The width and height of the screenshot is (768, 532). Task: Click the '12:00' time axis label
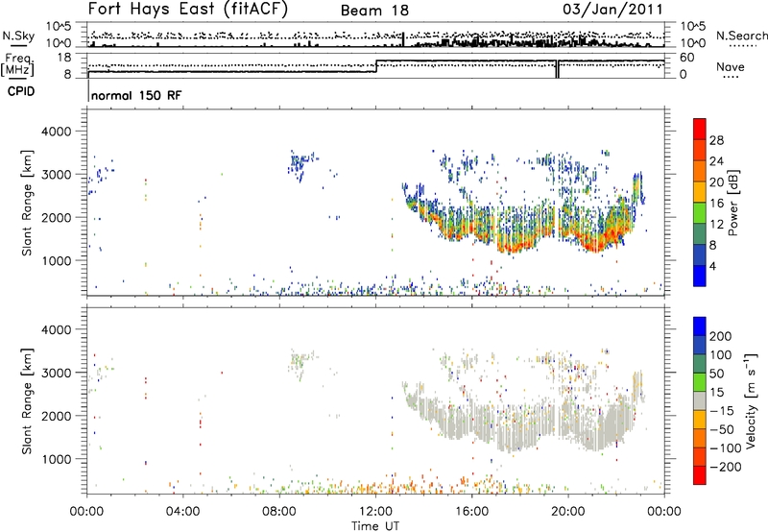tap(375, 512)
